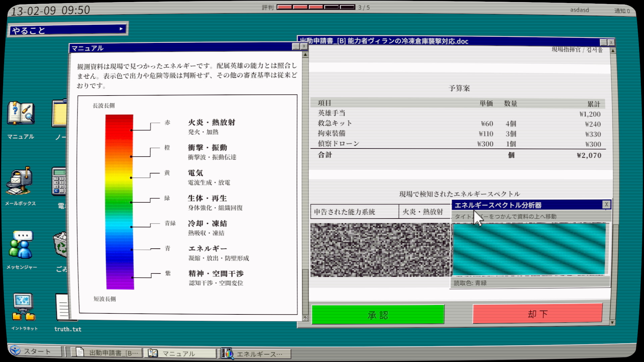Open the yellow notepad desktop icon

pyautogui.click(x=59, y=113)
